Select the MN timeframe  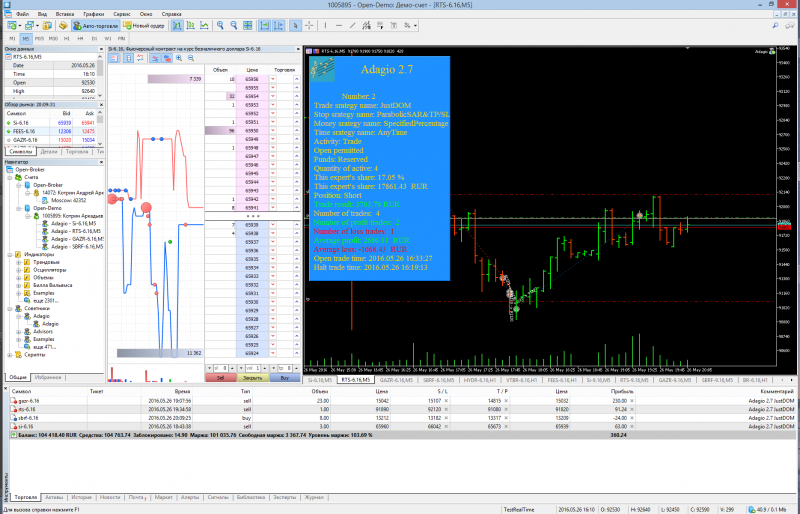click(x=121, y=39)
